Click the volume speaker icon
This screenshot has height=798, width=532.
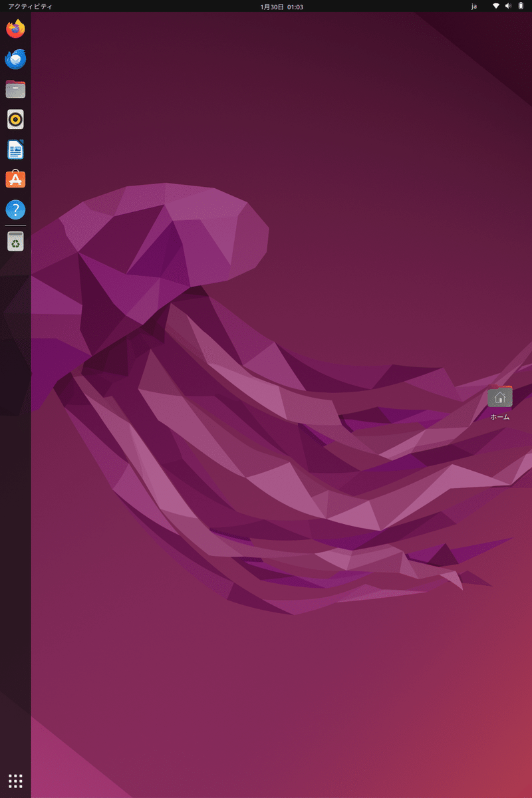click(508, 6)
